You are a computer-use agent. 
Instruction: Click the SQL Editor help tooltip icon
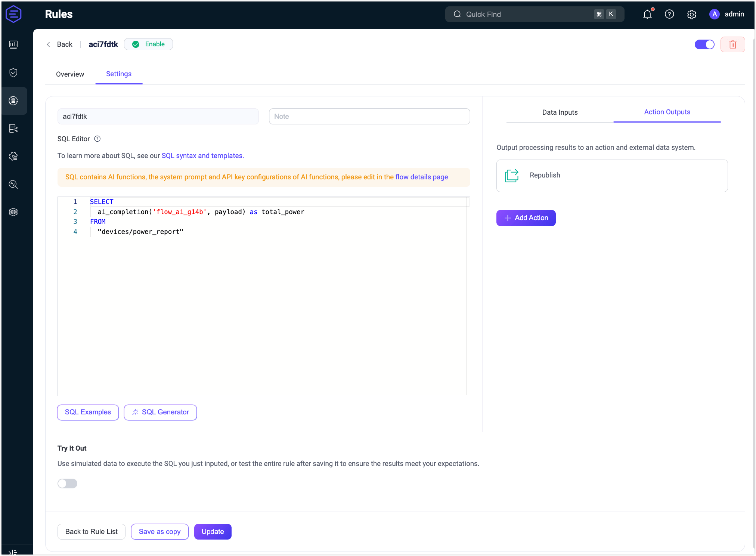pos(97,139)
